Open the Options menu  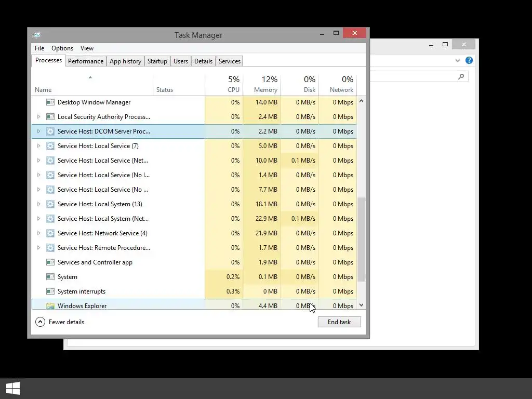click(x=62, y=48)
